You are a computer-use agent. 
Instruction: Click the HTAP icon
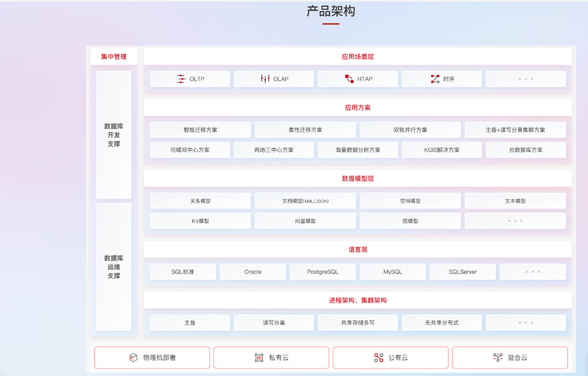click(349, 79)
